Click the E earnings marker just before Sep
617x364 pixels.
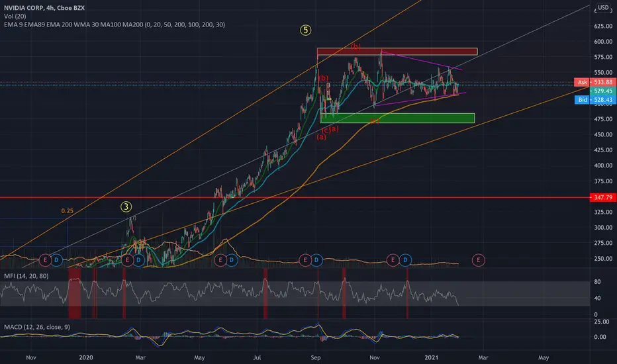click(x=305, y=259)
